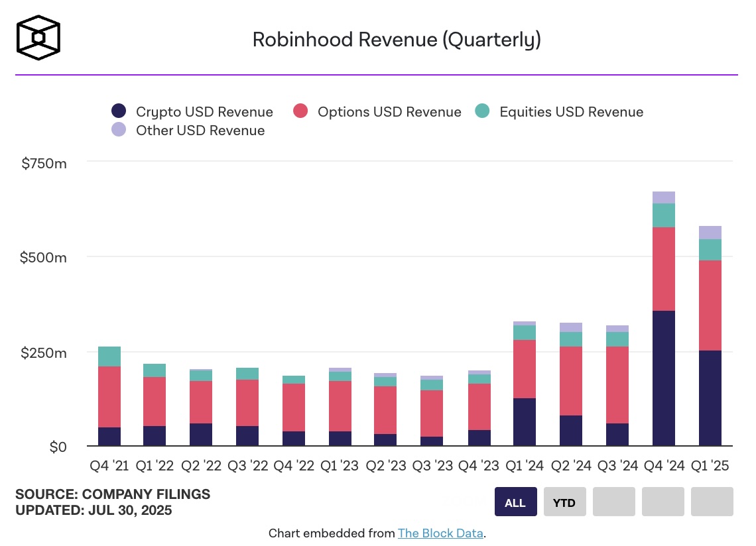Screen dimensions: 756x546
Task: Select the ALL time range button
Action: 515,502
